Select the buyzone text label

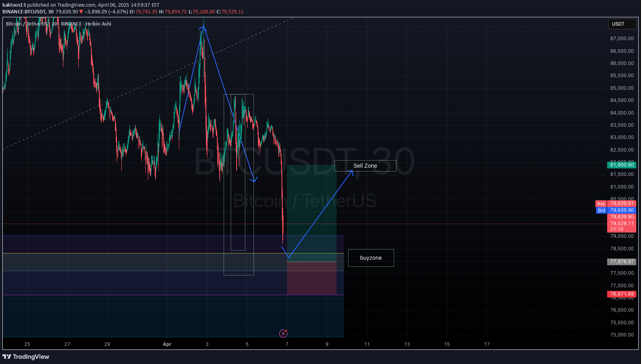coord(371,258)
